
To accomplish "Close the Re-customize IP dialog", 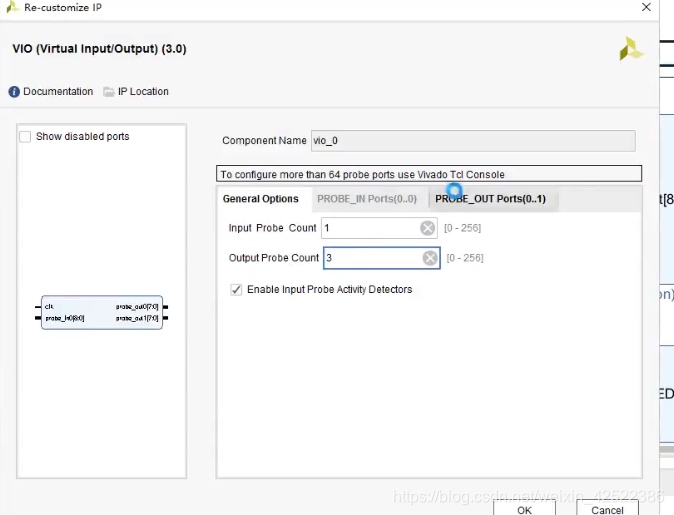I will [646, 7].
